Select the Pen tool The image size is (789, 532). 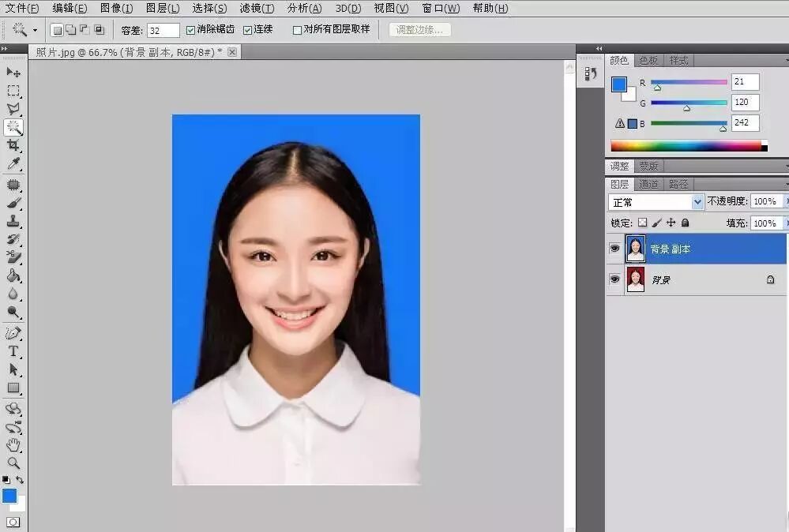pyautogui.click(x=13, y=333)
